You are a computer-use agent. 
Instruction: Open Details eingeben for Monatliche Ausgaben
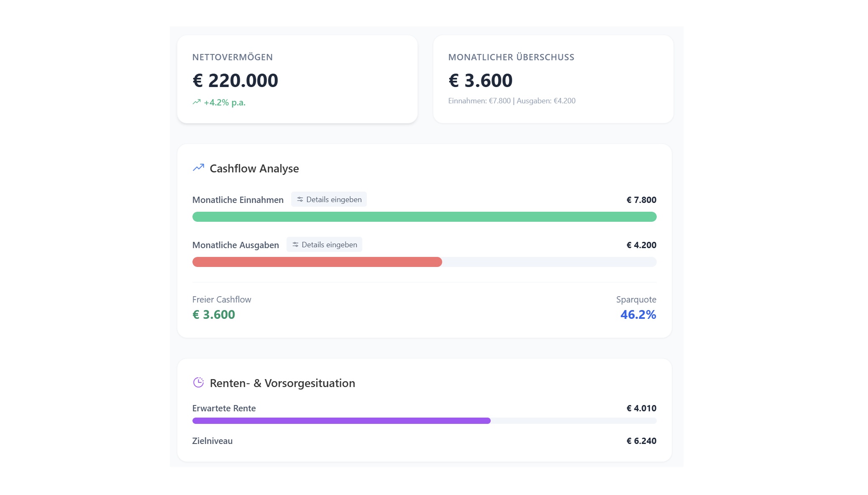point(324,244)
